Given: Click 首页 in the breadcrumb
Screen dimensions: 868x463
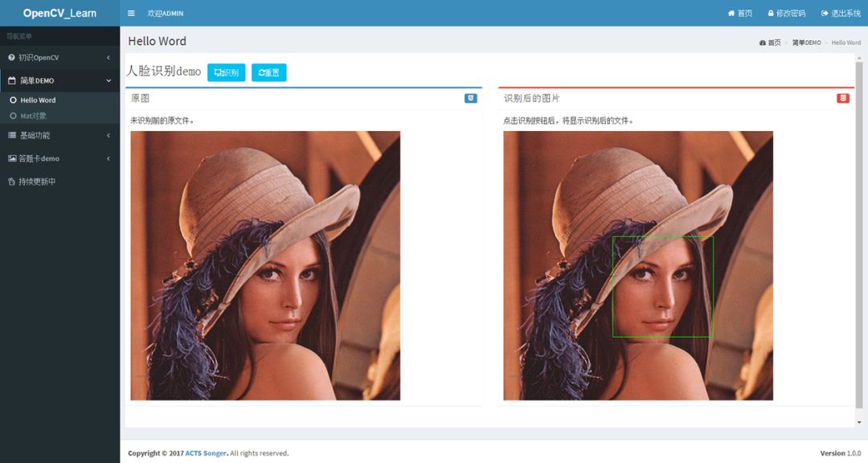Looking at the screenshot, I should [x=770, y=43].
